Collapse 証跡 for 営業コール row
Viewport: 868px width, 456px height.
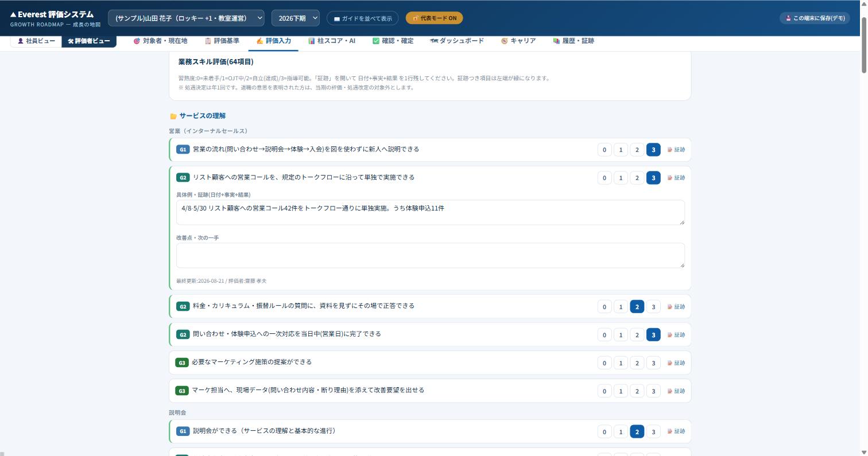coord(676,178)
